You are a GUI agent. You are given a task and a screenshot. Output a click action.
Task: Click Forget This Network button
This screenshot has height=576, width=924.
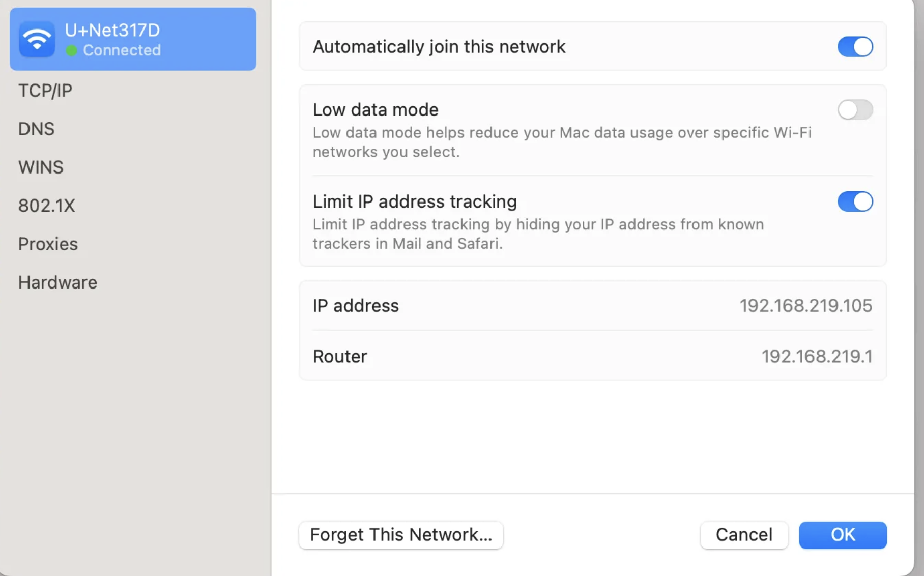401,535
